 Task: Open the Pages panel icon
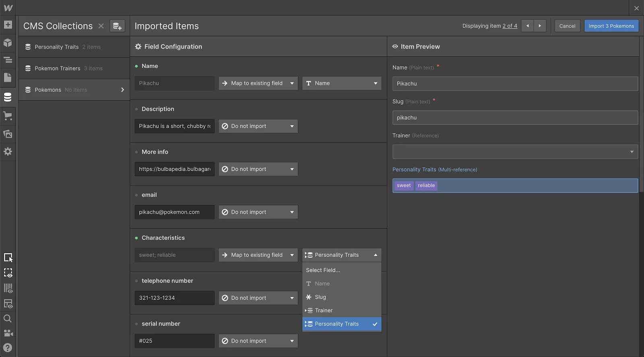point(8,77)
